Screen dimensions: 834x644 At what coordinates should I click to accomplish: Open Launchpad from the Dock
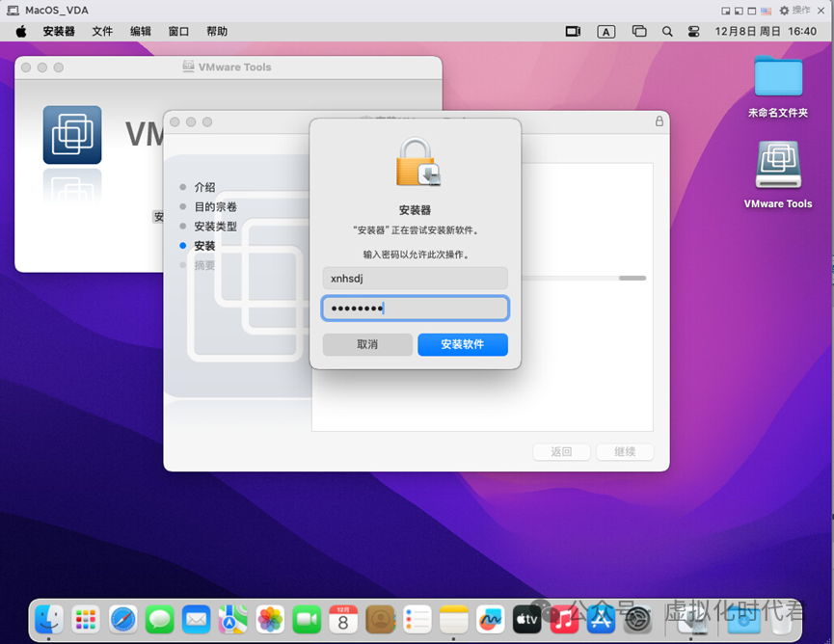tap(86, 619)
